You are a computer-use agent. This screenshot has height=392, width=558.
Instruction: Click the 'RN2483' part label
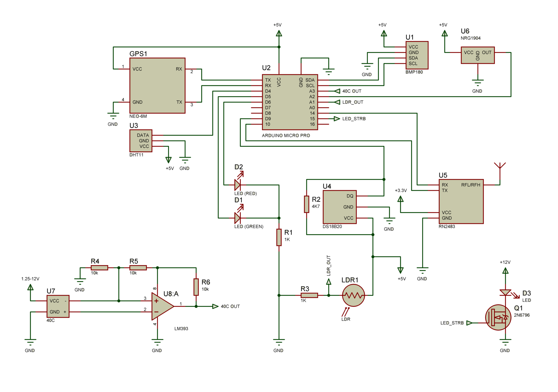tap(447, 226)
